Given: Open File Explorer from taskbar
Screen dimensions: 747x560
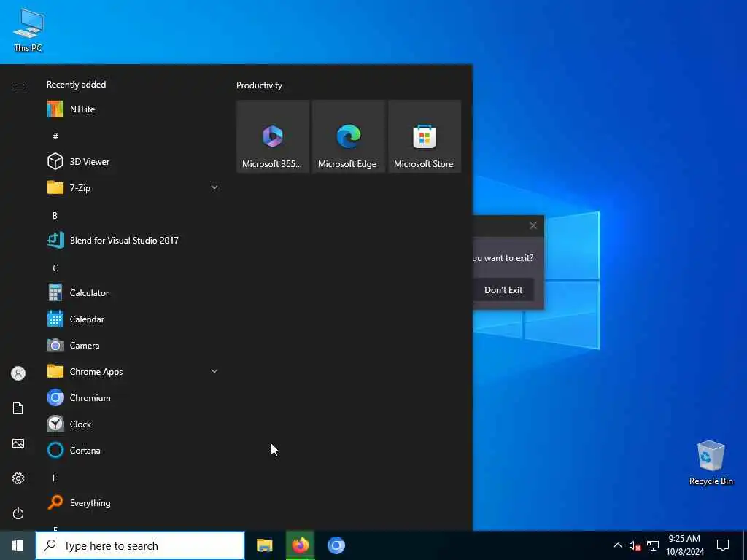Looking at the screenshot, I should [x=264, y=545].
